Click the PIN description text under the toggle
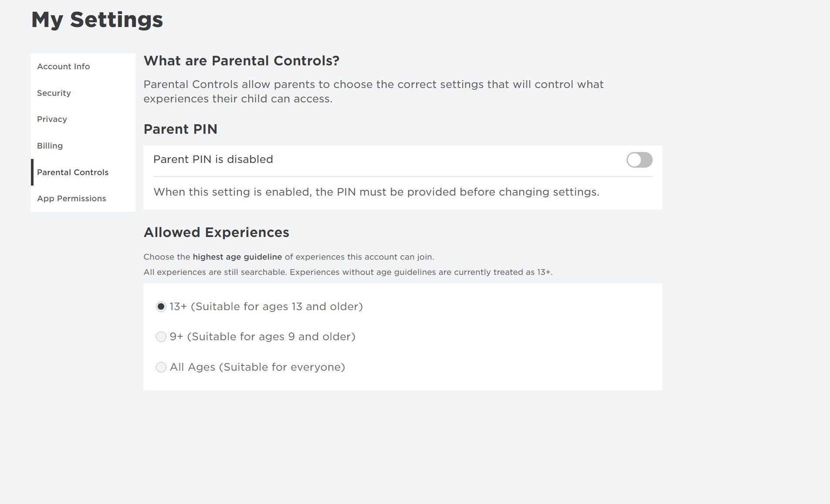Image resolution: width=830 pixels, height=504 pixels. [376, 192]
